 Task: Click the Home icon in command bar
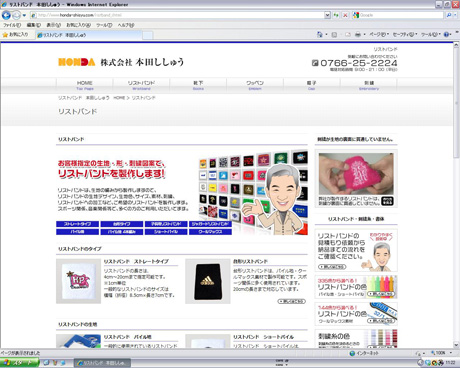click(x=320, y=34)
